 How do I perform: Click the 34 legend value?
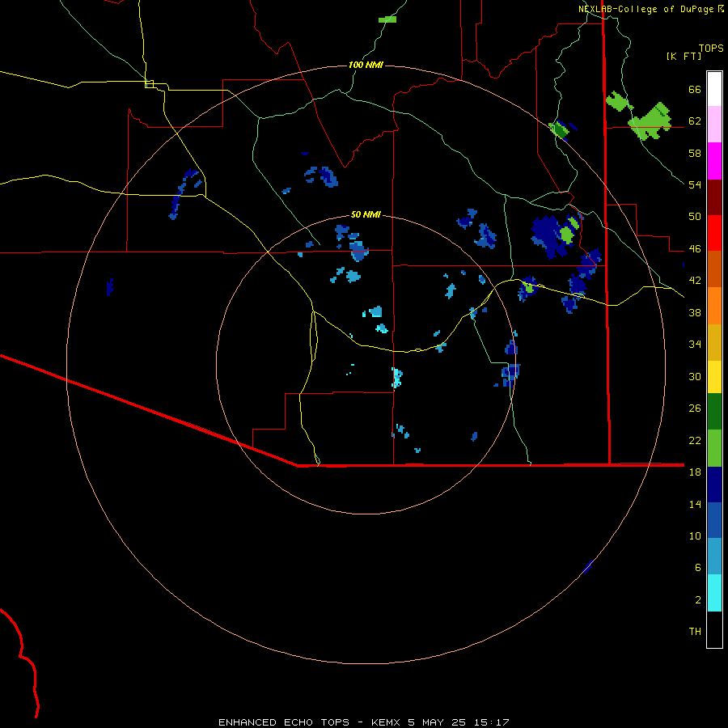[695, 345]
